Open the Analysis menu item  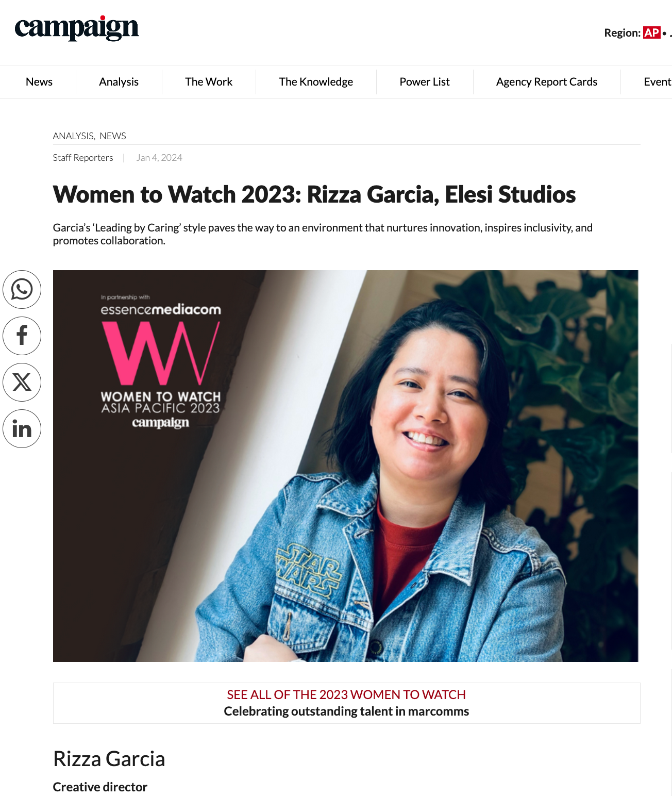coord(119,82)
